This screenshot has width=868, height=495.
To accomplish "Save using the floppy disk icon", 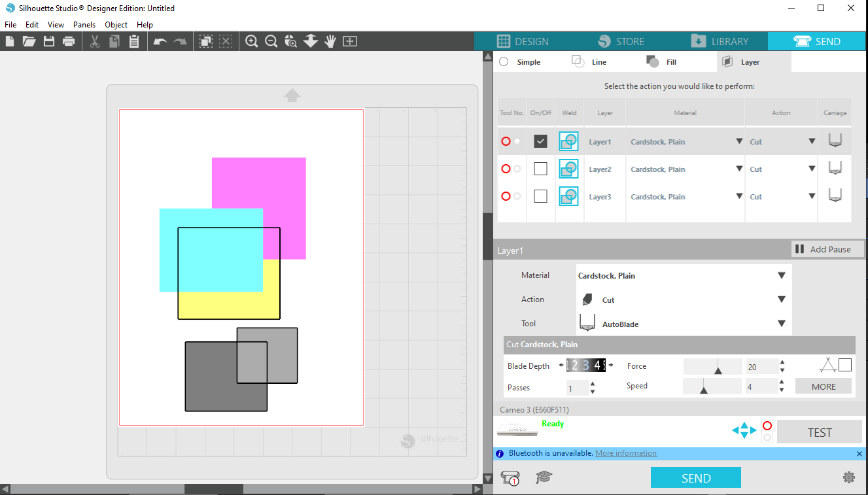I will pyautogui.click(x=48, y=41).
